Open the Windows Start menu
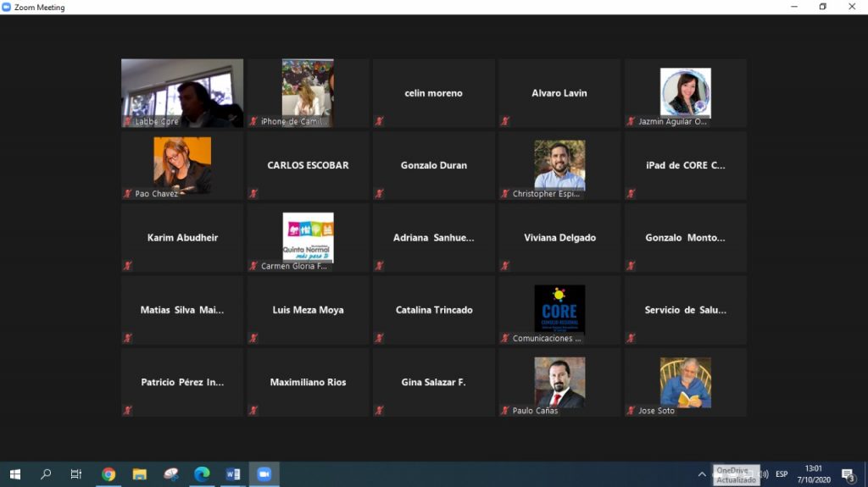868x487 pixels. [14, 474]
